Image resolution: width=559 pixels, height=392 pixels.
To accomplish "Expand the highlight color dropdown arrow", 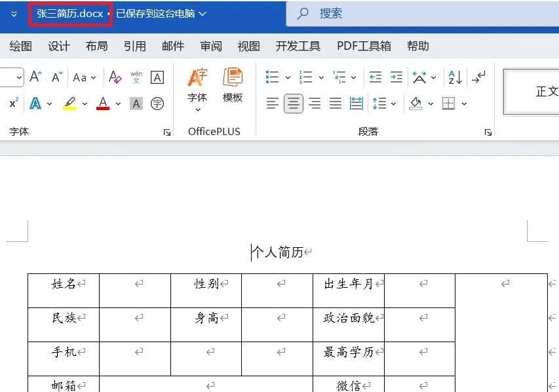I will coord(85,104).
